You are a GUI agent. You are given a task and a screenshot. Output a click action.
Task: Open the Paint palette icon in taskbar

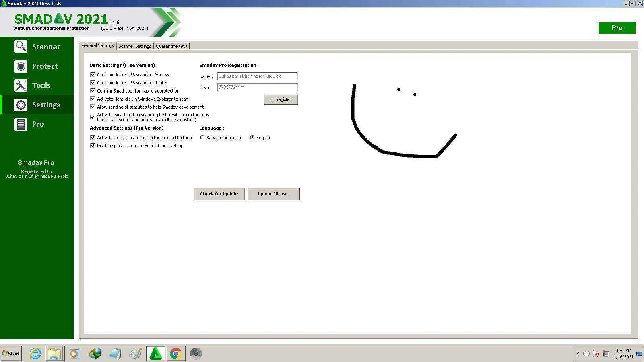[135, 354]
